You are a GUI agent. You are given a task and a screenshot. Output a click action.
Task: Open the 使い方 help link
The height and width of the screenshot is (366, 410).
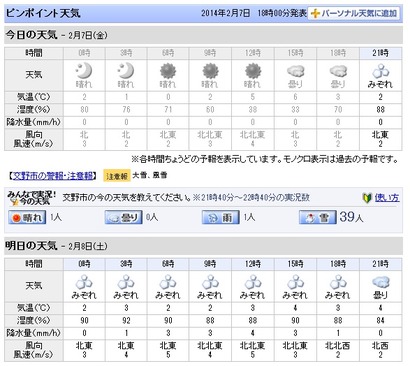[x=387, y=198]
